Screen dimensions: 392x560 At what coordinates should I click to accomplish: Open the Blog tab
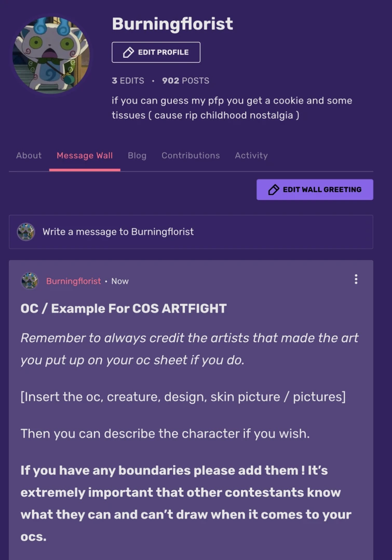pos(137,155)
